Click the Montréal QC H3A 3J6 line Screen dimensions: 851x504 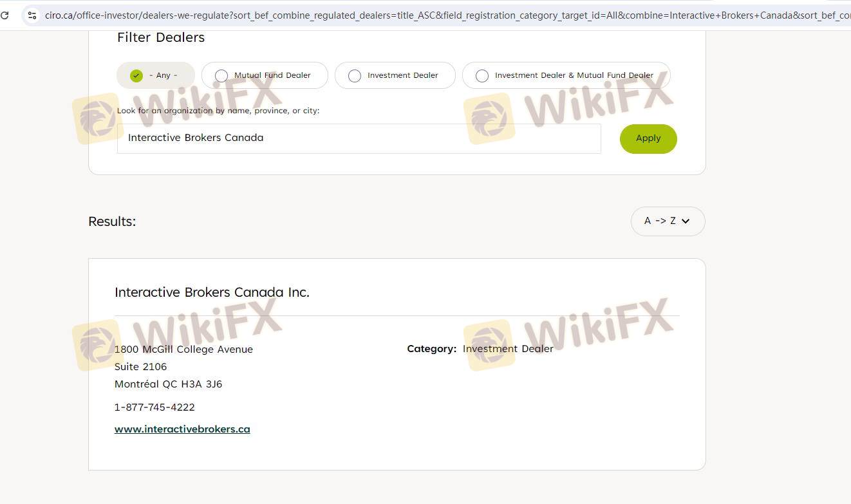pos(168,384)
